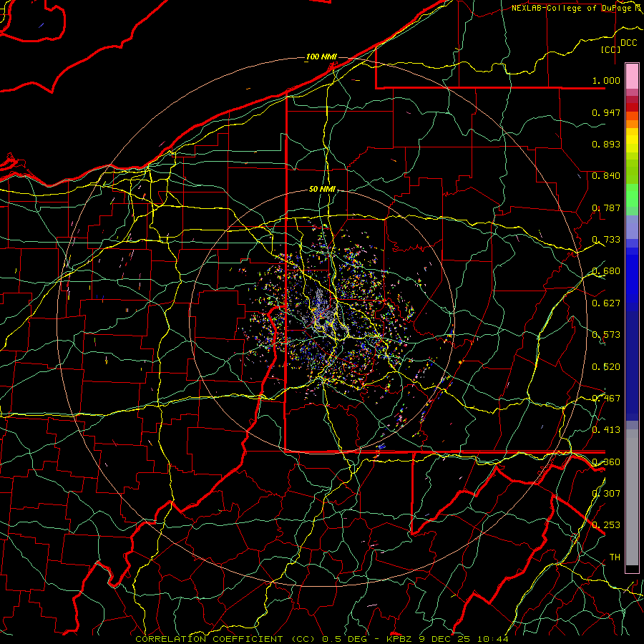The width and height of the screenshot is (644, 644).
Task: Click the 0.733 scale value
Action: tap(606, 240)
